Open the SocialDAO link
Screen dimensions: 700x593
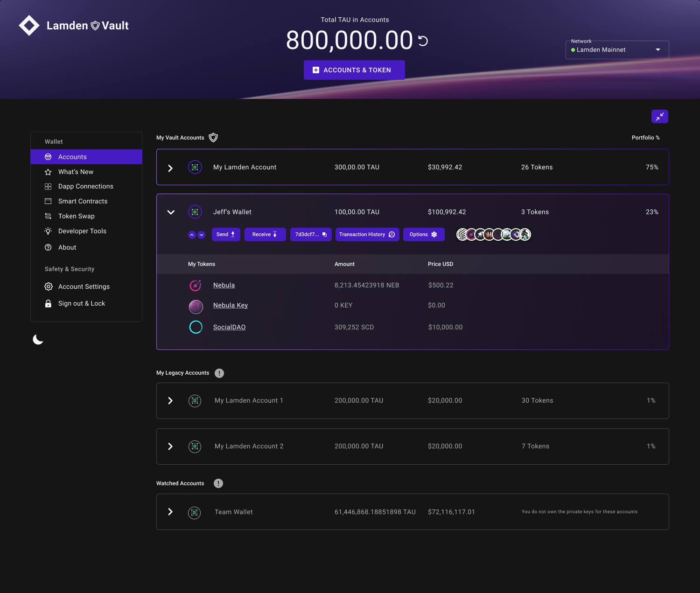[x=229, y=327]
